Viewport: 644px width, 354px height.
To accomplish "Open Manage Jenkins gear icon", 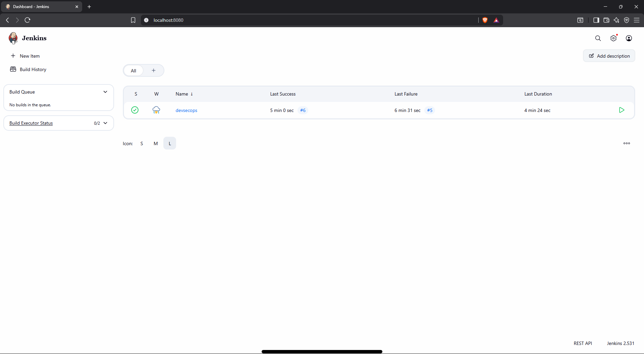I will tap(613, 38).
